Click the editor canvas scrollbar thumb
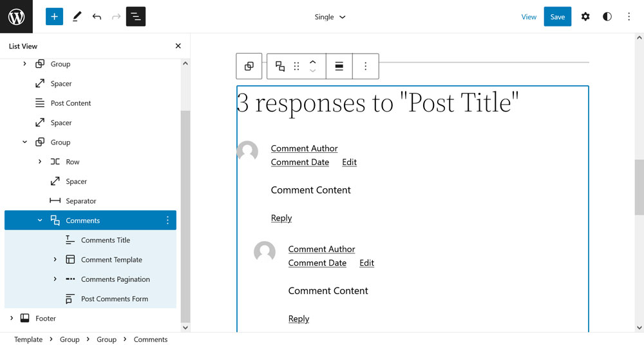 click(639, 187)
